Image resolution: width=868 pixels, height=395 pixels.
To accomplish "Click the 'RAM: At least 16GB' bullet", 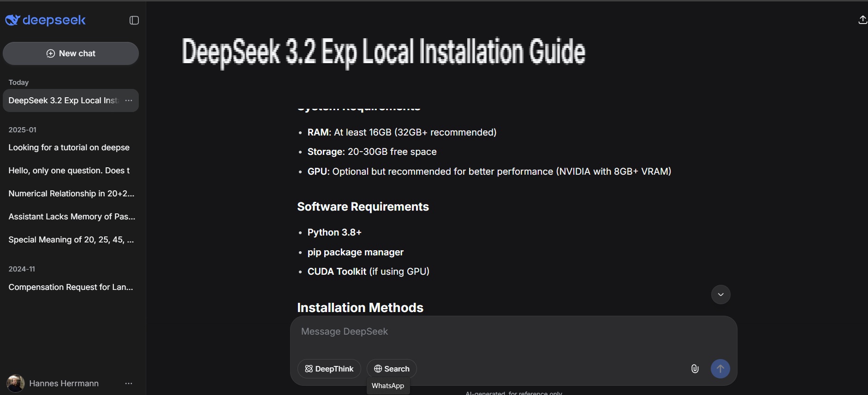I will 402,132.
